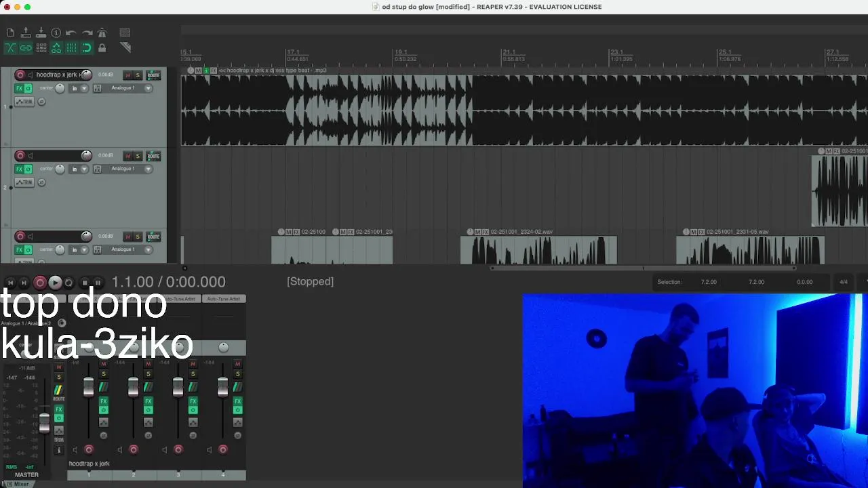This screenshot has height=488, width=868.
Task: Click the transport Pause button
Action: click(x=98, y=283)
